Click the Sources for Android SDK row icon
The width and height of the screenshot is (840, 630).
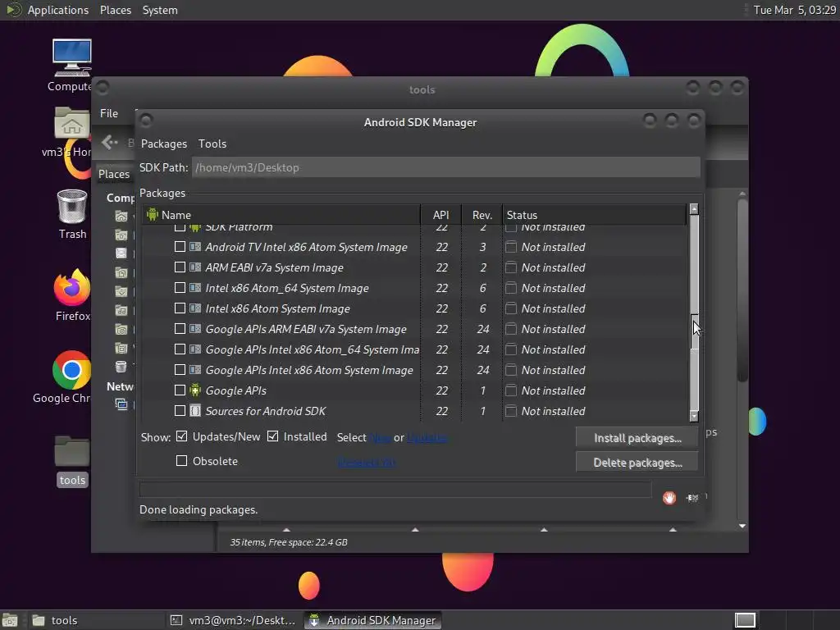(195, 411)
